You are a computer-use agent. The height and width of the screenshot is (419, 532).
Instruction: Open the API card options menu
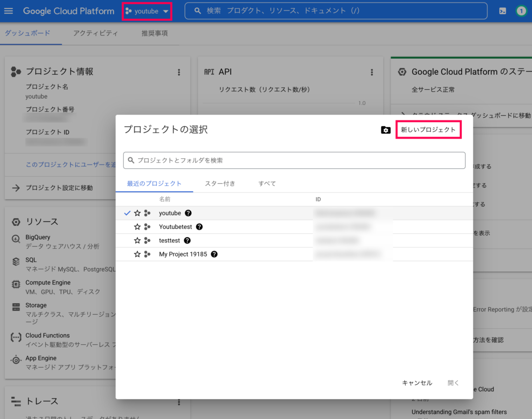[x=372, y=72]
